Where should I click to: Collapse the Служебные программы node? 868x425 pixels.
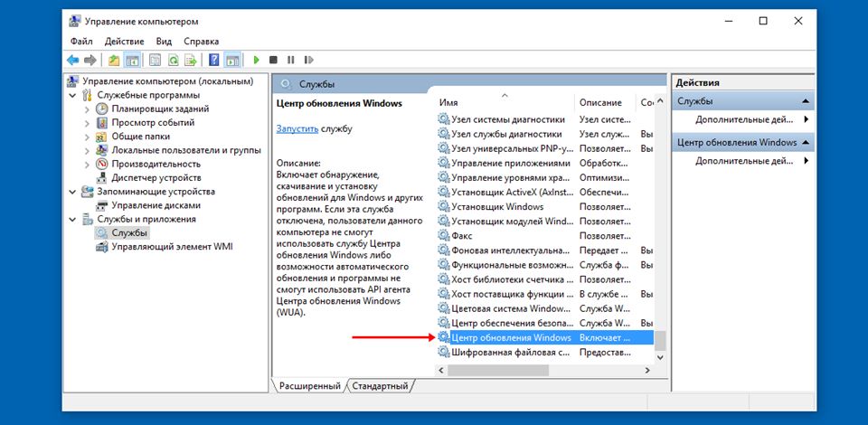point(73,95)
